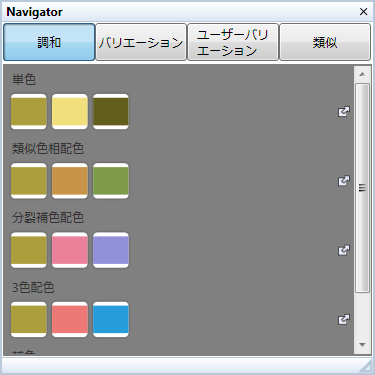Click the resize grip at panel corner
This screenshot has height=375, width=375.
(x=366, y=365)
